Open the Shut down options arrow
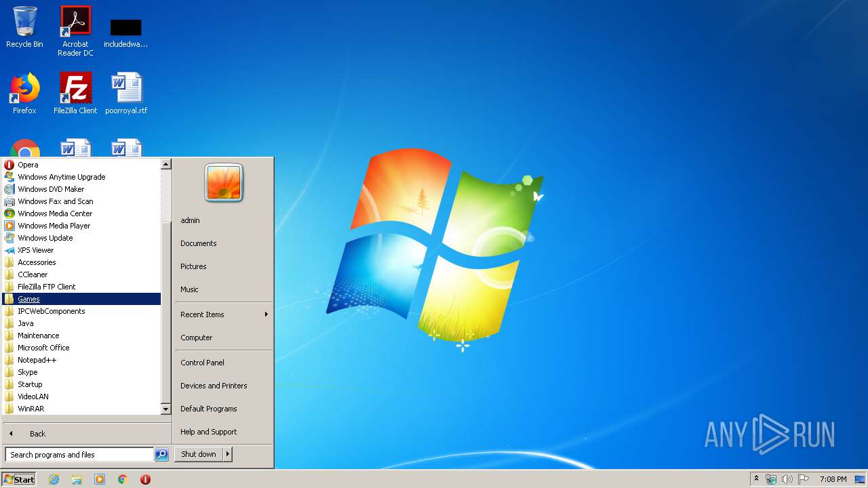Image resolution: width=868 pixels, height=488 pixels. (x=228, y=454)
